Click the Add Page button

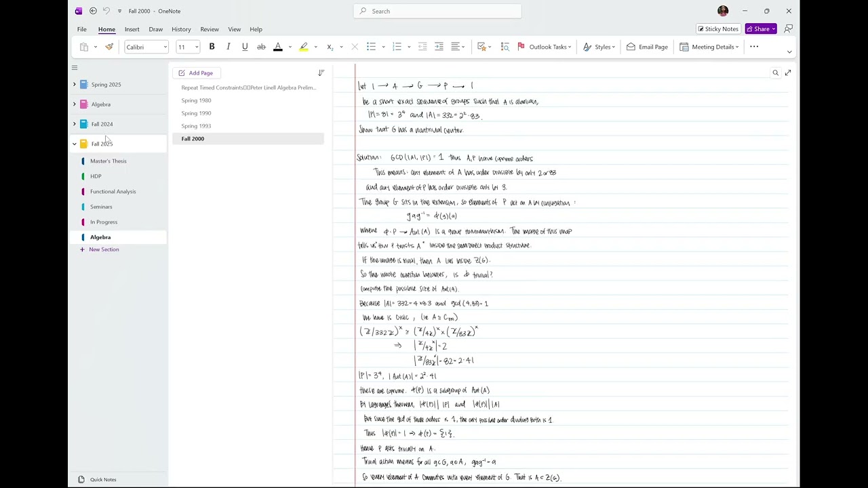[x=195, y=73]
